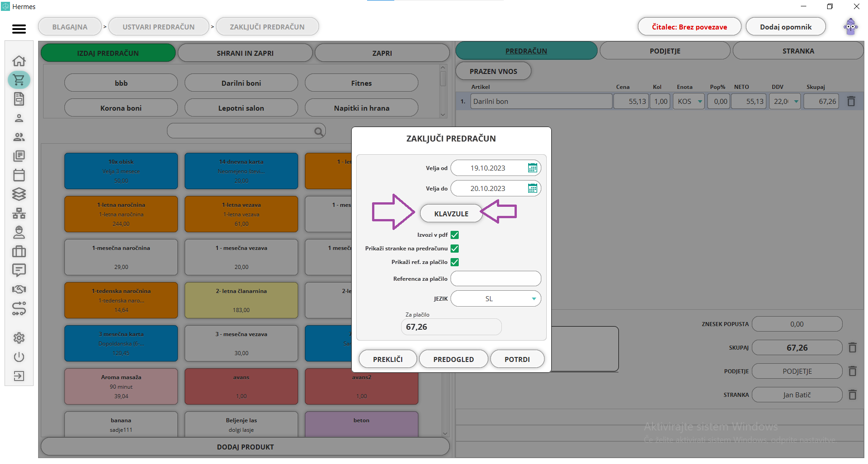Select the Napitki in hrana category

coord(361,108)
